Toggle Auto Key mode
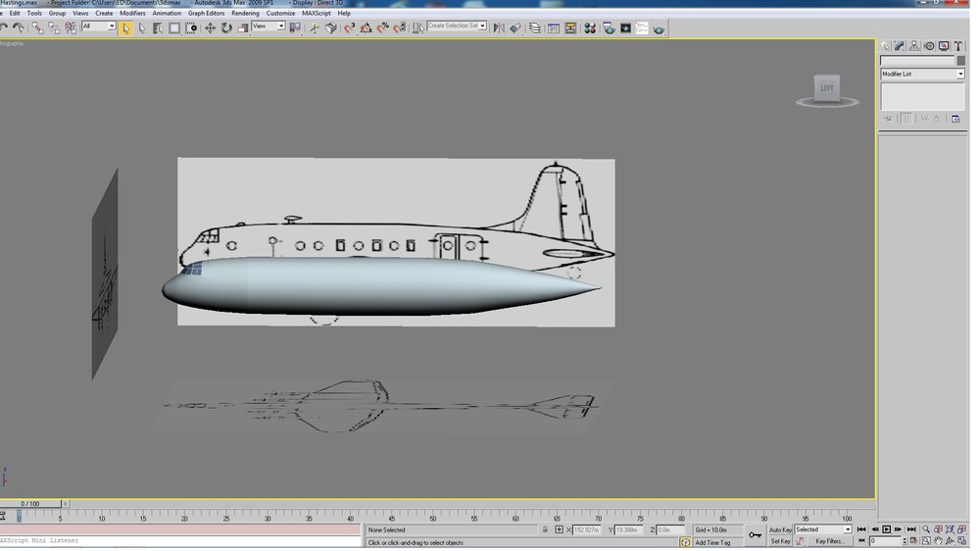The image size is (980, 551). (781, 529)
